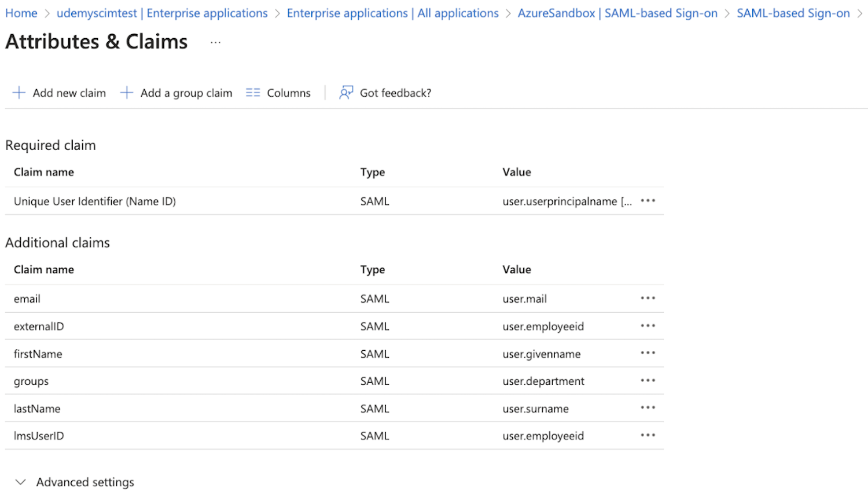868x499 pixels.
Task: Open the All applications breadcrumb link
Action: (x=393, y=13)
